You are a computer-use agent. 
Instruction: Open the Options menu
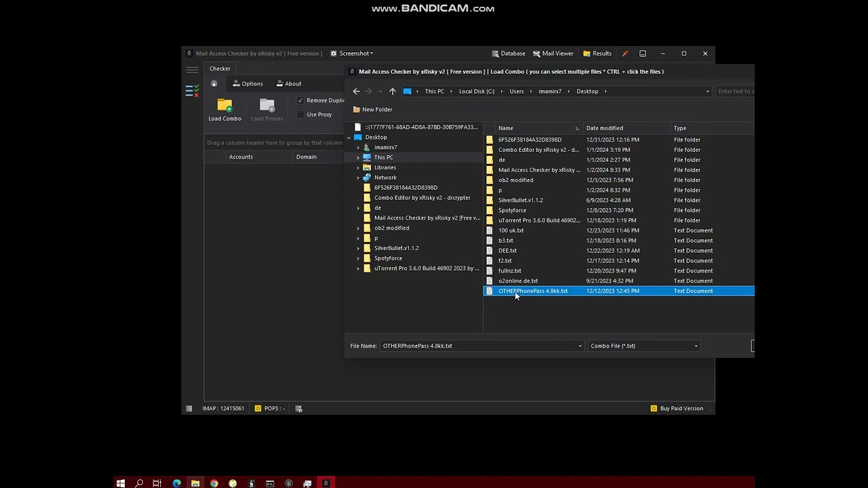(248, 84)
